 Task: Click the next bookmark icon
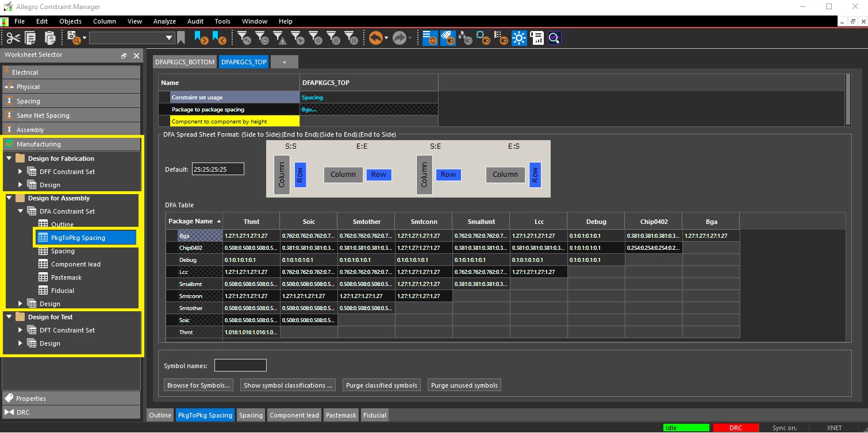click(x=201, y=38)
